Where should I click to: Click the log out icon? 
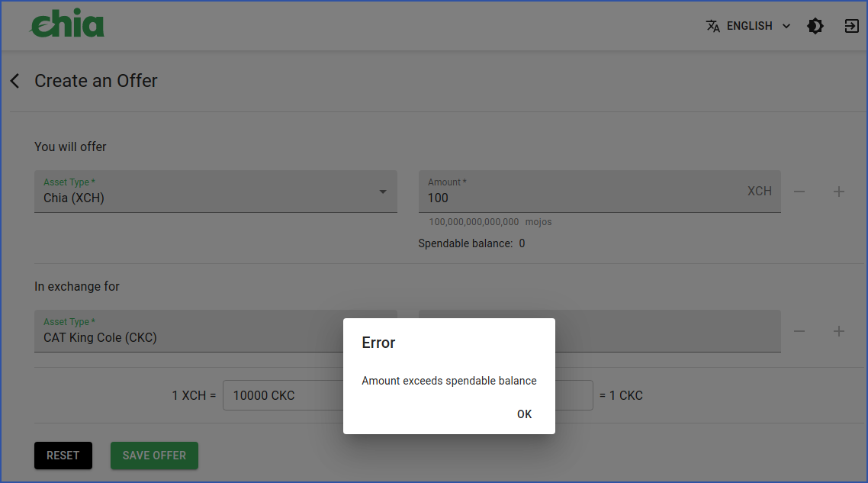(x=851, y=26)
